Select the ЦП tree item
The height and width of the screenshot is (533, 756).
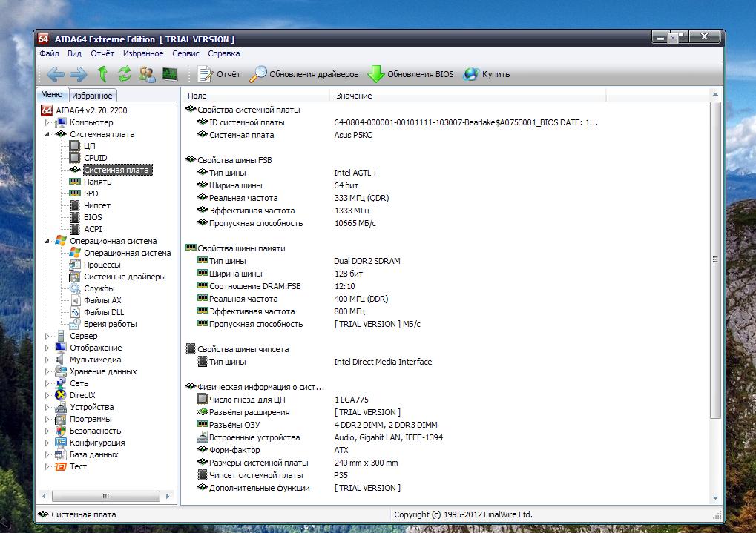point(90,146)
